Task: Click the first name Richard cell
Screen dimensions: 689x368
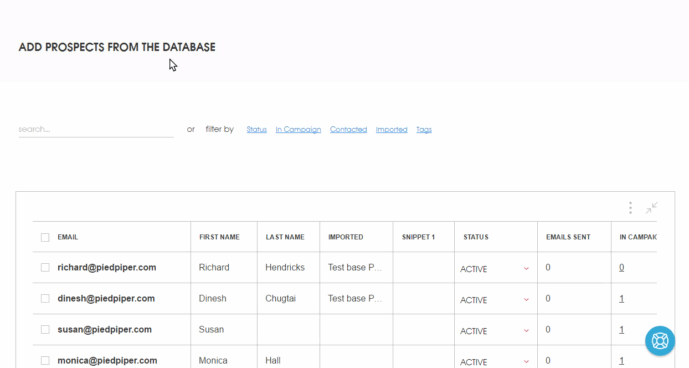Action: click(214, 267)
